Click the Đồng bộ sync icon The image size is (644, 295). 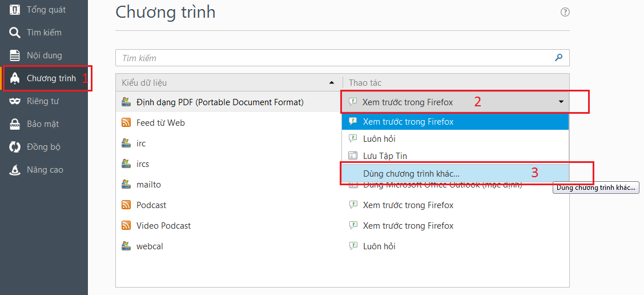pyautogui.click(x=15, y=147)
